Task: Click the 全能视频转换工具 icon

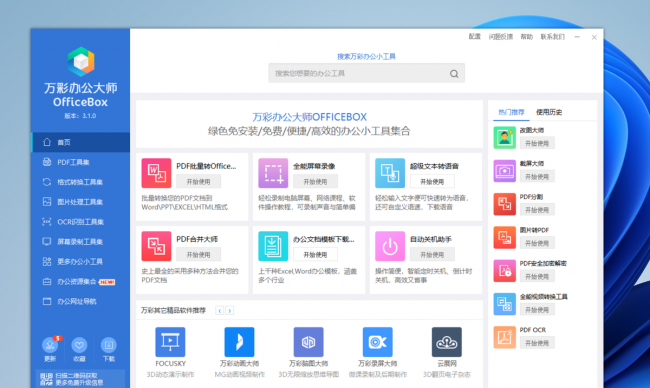Action: (504, 304)
